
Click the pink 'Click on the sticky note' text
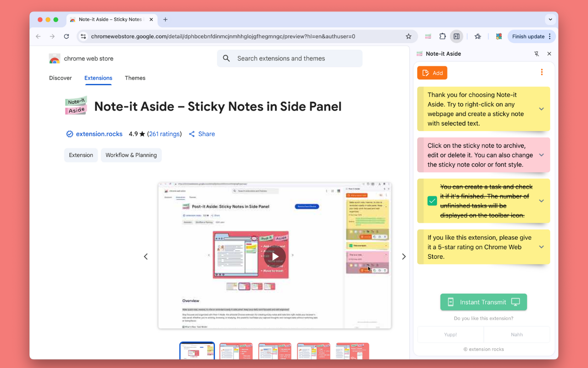480,155
